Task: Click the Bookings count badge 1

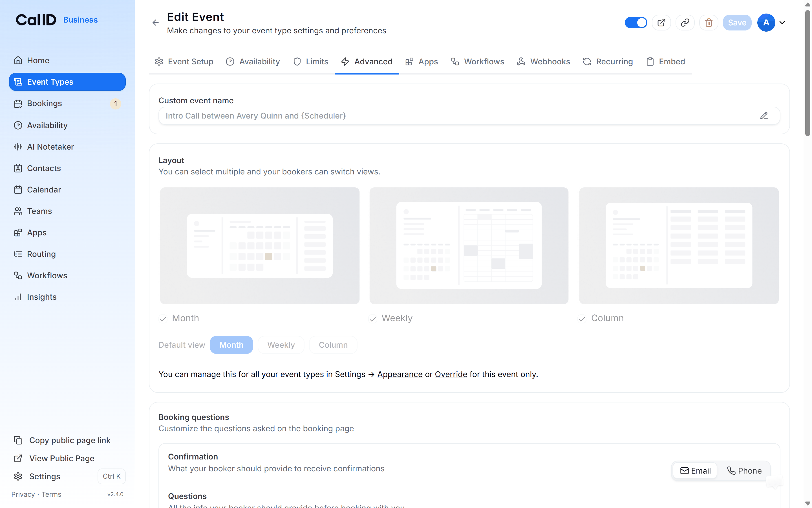Action: pos(115,104)
